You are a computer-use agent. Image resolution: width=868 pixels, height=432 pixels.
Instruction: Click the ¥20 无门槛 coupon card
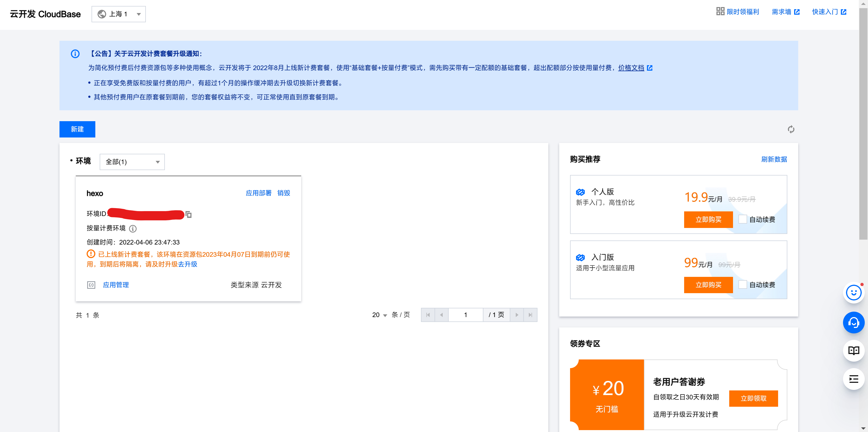pyautogui.click(x=607, y=395)
